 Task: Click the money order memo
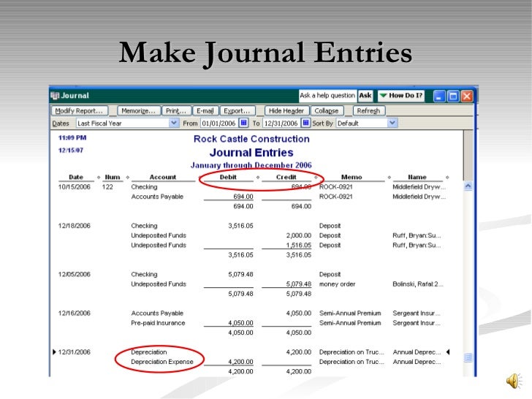(338, 284)
